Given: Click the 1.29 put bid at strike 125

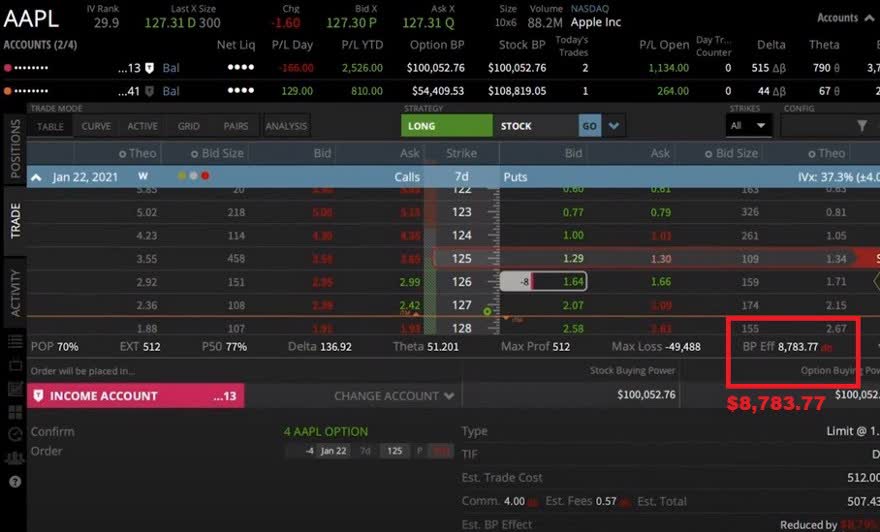Looking at the screenshot, I should (573, 259).
